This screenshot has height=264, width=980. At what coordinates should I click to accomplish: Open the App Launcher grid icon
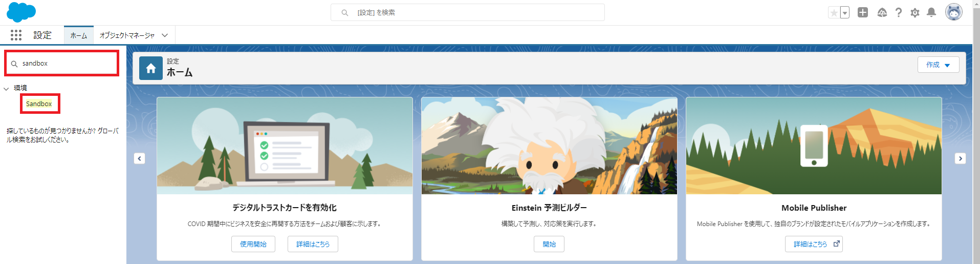tap(16, 35)
